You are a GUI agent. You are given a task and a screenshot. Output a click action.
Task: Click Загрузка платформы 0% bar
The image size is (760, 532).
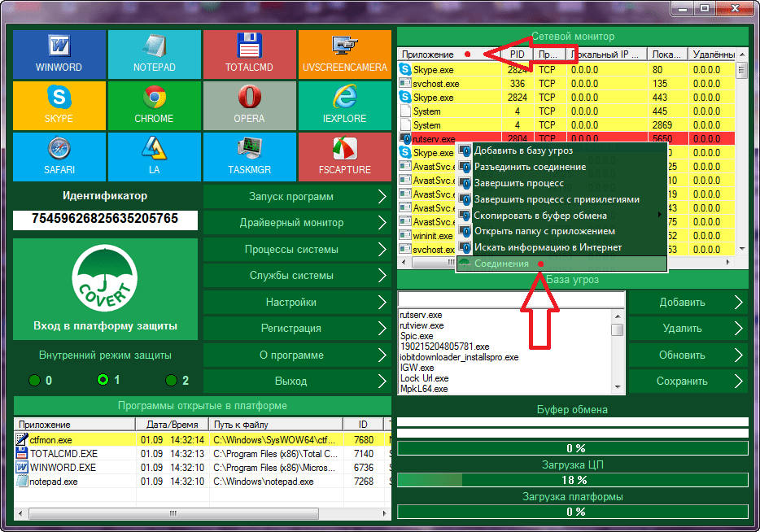(573, 512)
